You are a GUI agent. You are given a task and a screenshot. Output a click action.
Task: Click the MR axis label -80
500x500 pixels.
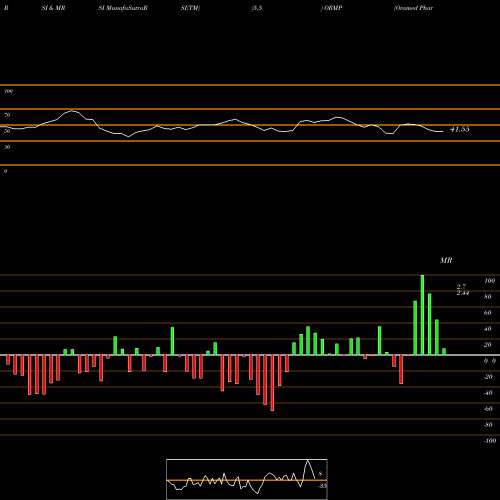(x=488, y=425)
